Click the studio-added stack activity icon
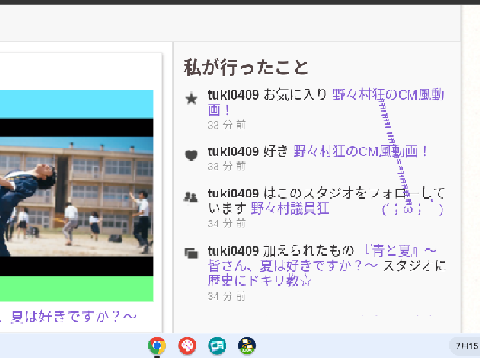Screen dimensions: 480x360 pos(191,253)
